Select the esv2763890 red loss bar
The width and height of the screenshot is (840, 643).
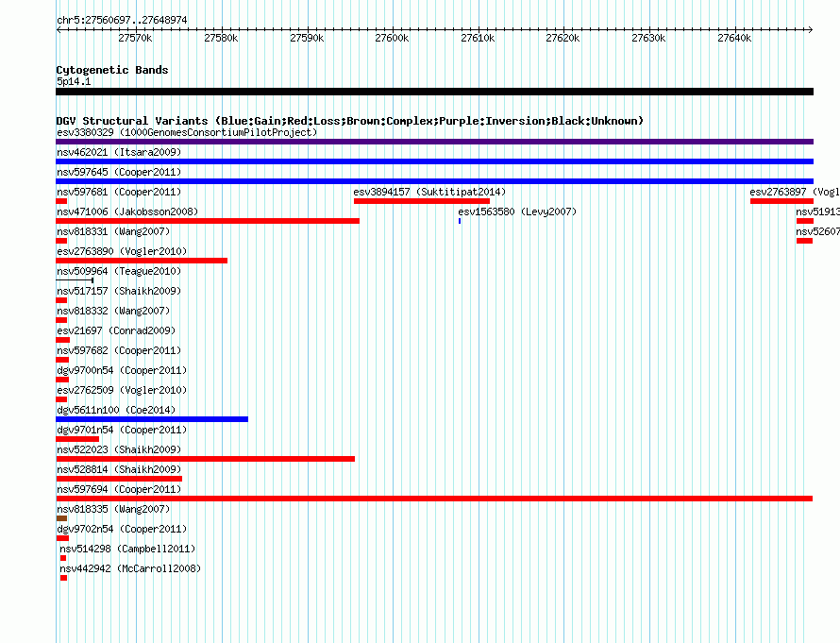(142, 261)
